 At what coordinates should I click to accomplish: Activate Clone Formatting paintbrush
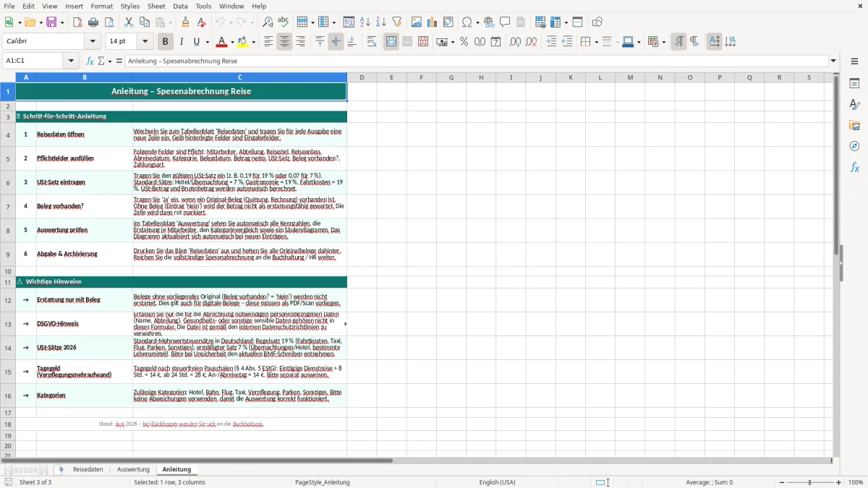[x=185, y=22]
